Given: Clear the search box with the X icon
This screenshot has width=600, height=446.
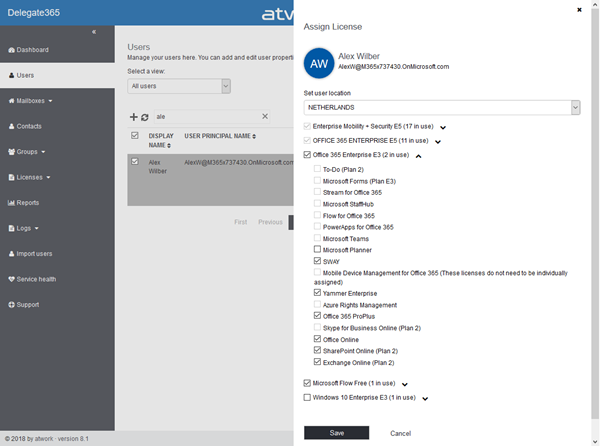Looking at the screenshot, I should 265,116.
